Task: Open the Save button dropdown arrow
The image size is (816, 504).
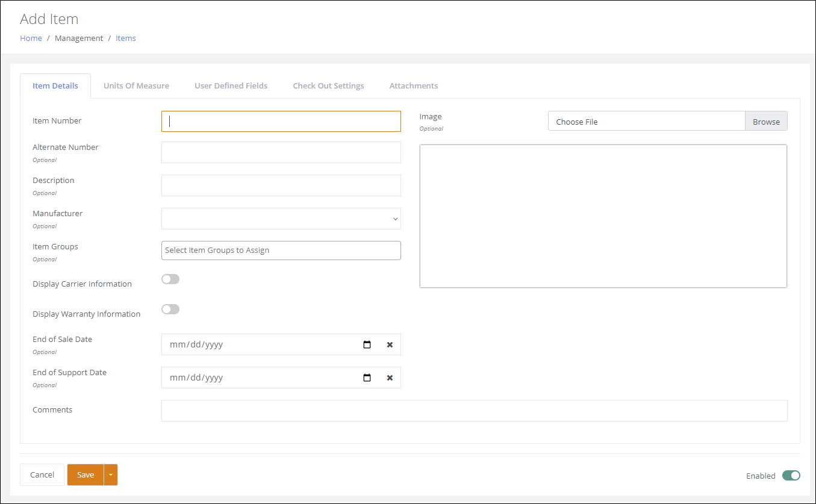Action: pyautogui.click(x=111, y=474)
